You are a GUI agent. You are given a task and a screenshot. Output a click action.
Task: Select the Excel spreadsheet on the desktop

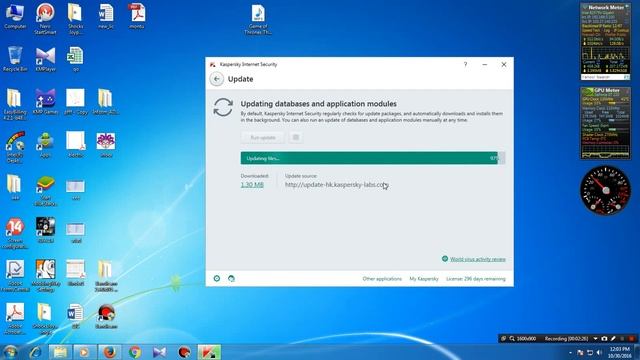[76, 60]
